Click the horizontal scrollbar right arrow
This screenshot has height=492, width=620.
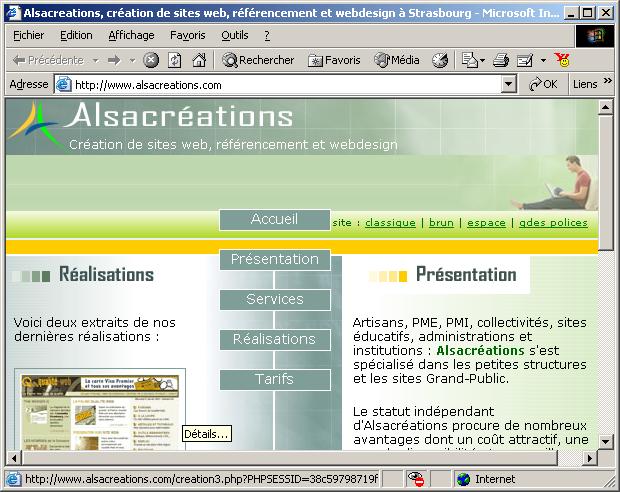(590, 458)
